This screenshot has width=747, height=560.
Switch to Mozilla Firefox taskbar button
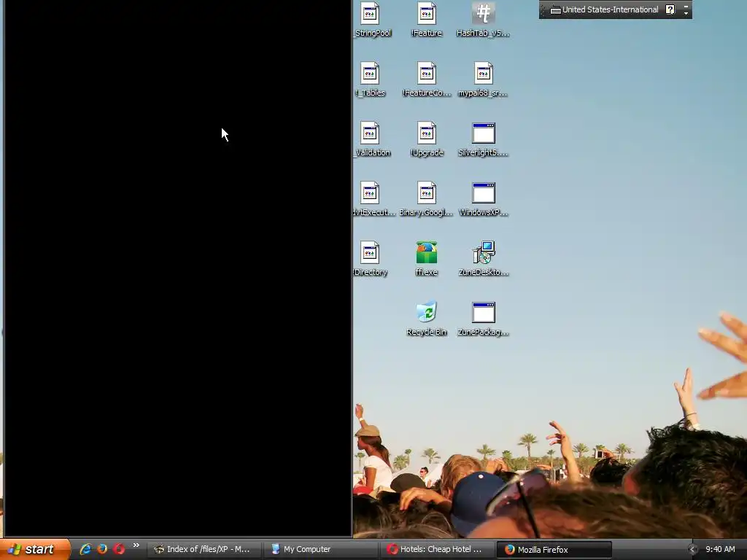(554, 549)
